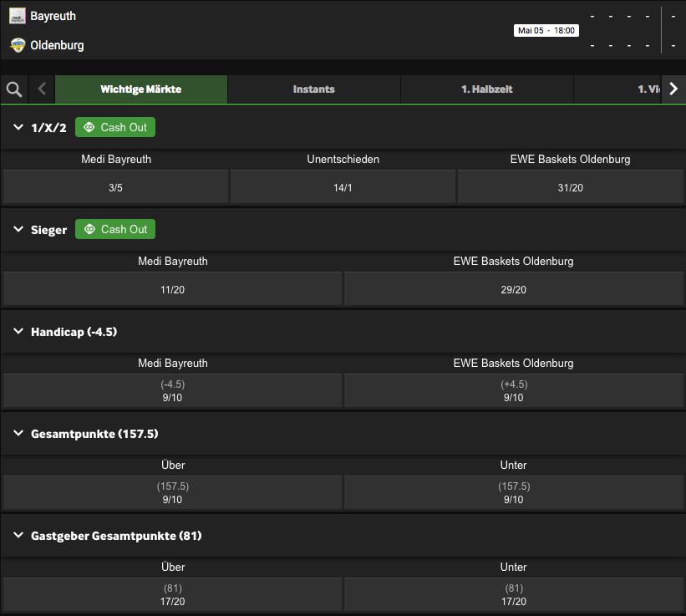Viewport: 686px width, 616px height.
Task: Select the Wichtige Märkte tab
Action: pyautogui.click(x=141, y=89)
